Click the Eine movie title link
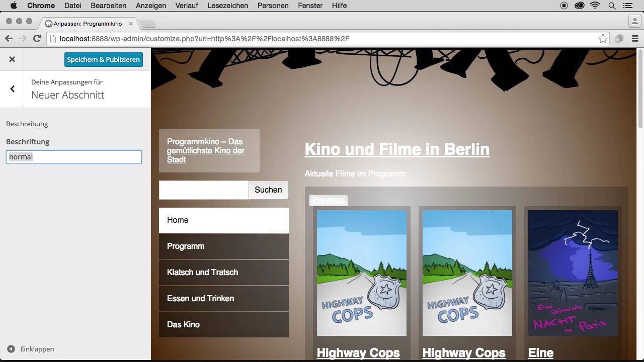Screen dimensions: 644x362 (x=541, y=353)
